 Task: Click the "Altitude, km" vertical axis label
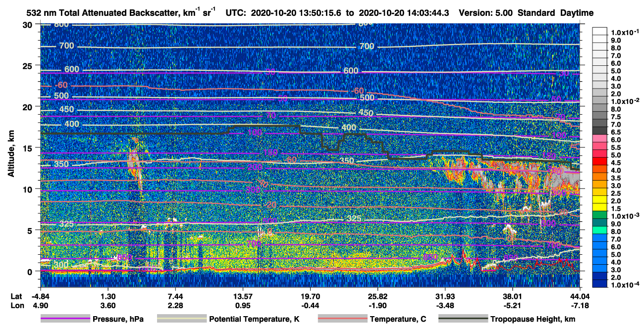click(11, 154)
